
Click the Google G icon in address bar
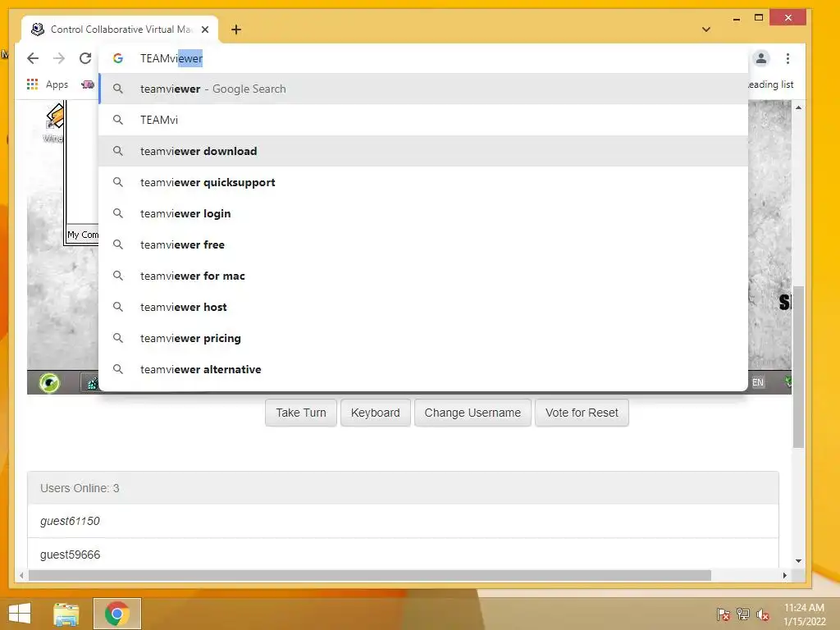118,58
